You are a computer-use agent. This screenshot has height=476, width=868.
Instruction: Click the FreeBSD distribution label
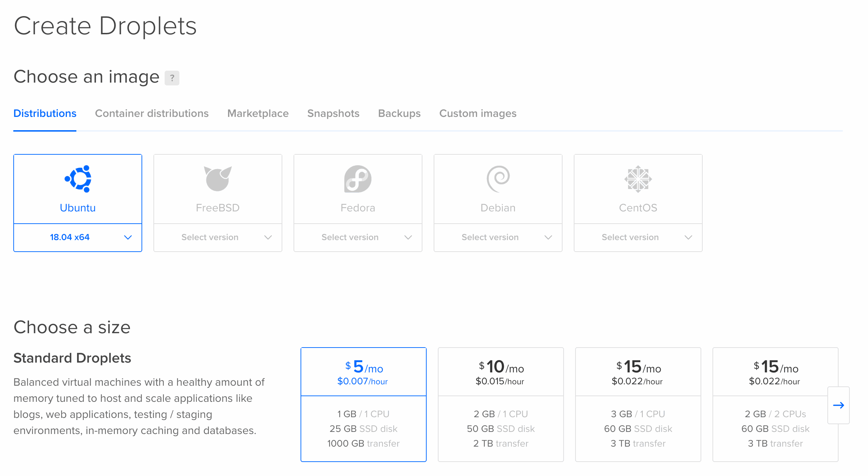(x=218, y=208)
